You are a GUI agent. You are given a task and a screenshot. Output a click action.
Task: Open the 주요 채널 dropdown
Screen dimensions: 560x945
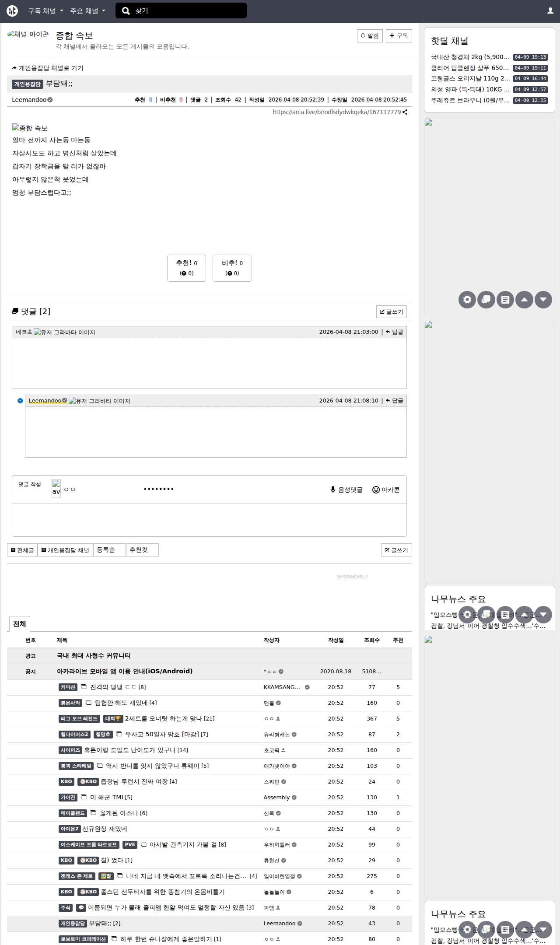pyautogui.click(x=87, y=11)
